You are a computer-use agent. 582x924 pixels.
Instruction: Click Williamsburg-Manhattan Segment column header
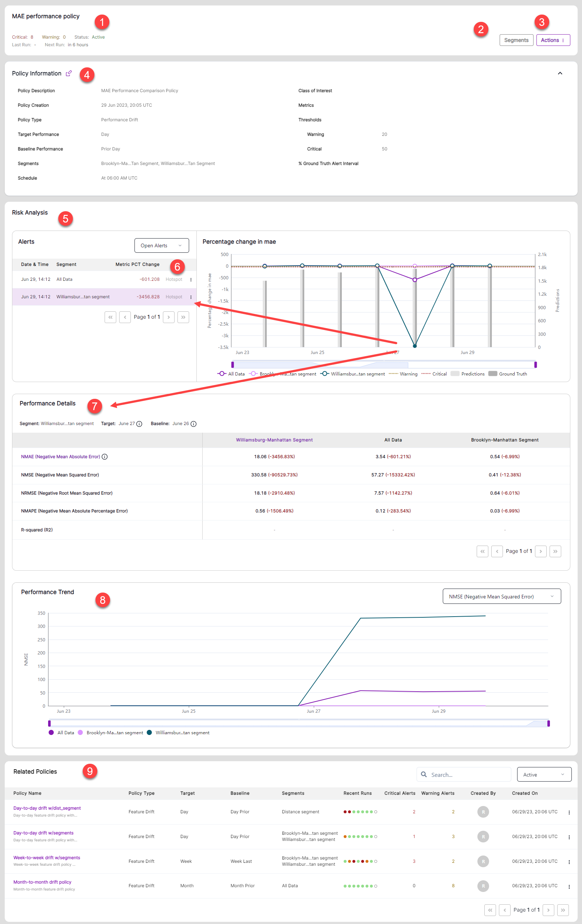point(274,440)
